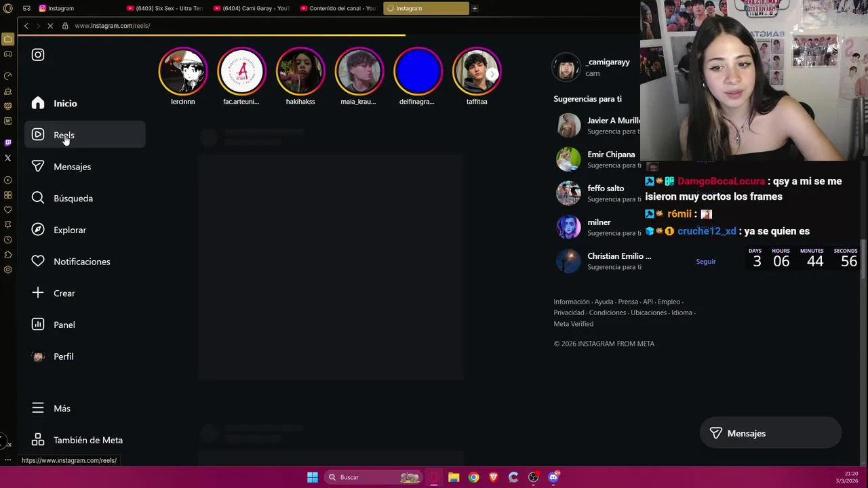Open GX Corner gamepad icon

(8, 54)
